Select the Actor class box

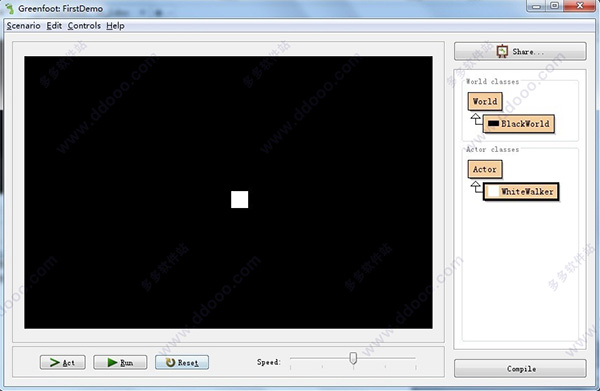[485, 169]
